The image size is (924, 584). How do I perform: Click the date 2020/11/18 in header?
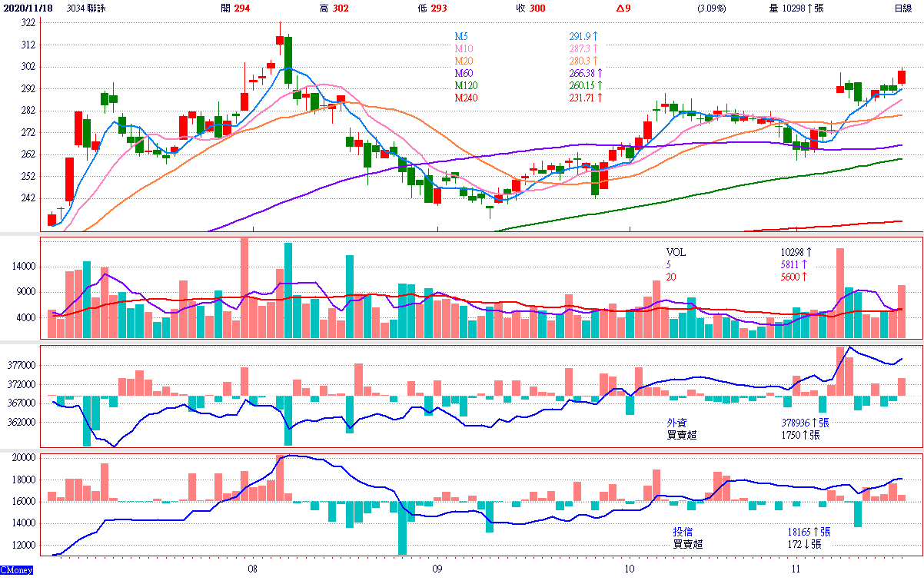tap(28, 8)
